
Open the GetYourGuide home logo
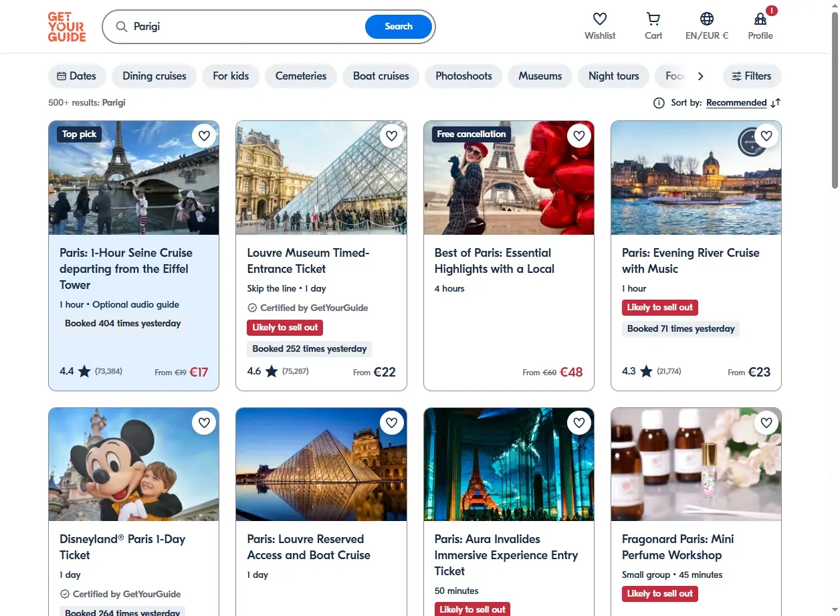67,27
